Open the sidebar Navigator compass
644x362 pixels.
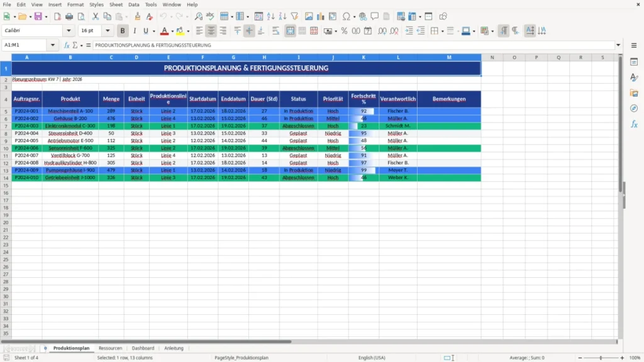[x=634, y=108]
